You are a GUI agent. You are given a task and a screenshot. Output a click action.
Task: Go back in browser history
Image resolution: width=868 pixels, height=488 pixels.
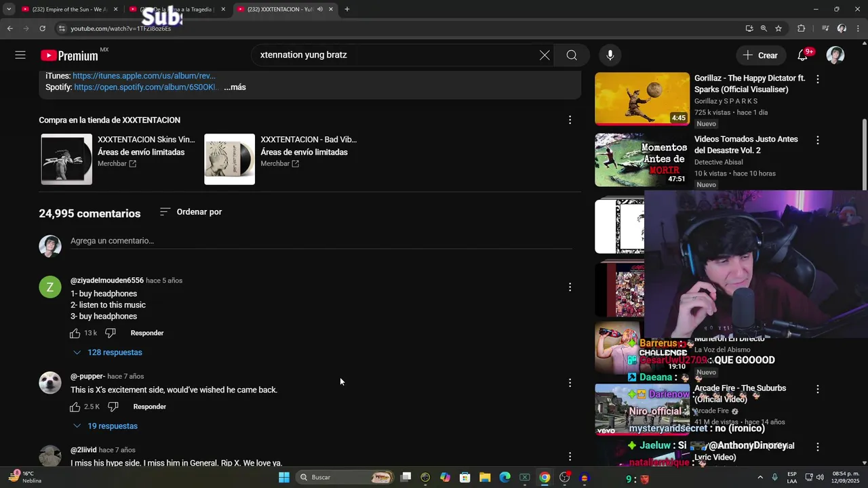(10, 28)
